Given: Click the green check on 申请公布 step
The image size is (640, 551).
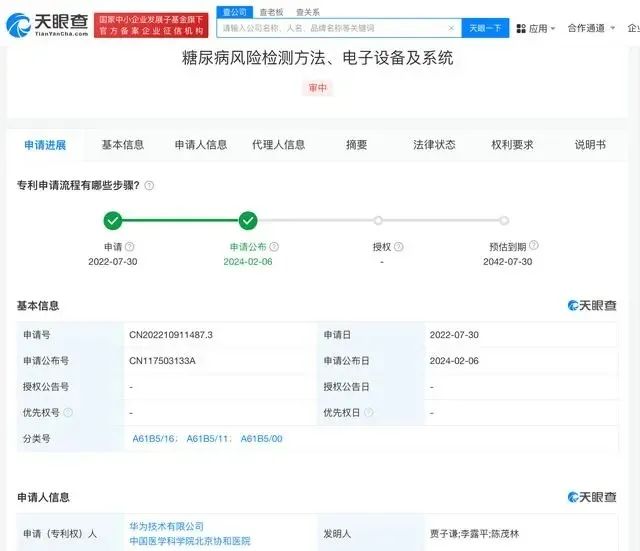Looking at the screenshot, I should pos(248,221).
